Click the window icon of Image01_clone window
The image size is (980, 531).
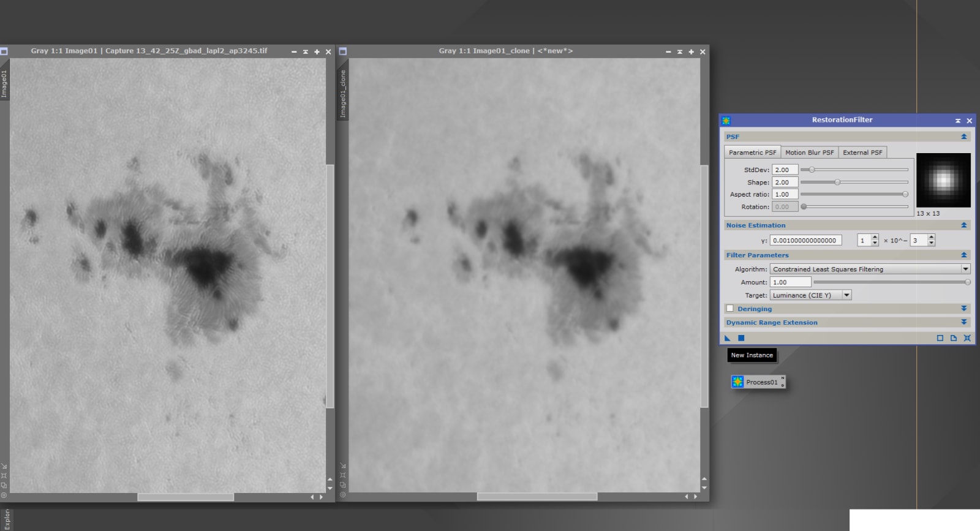point(343,51)
